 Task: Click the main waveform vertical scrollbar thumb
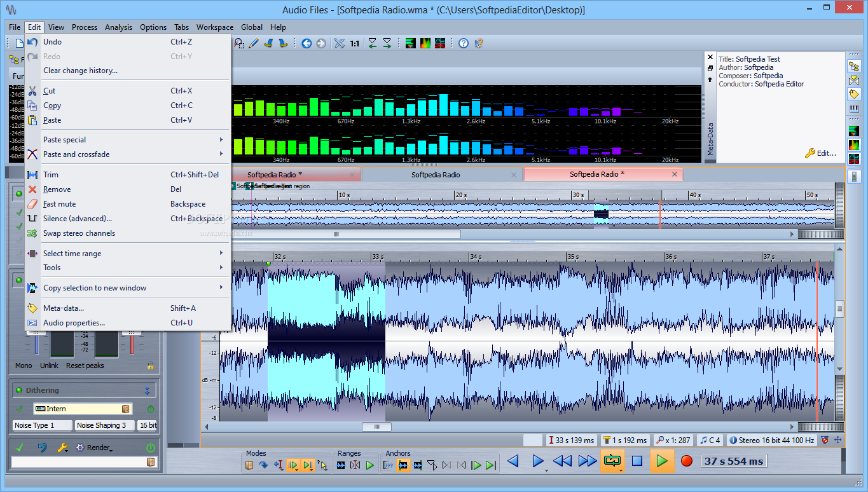(x=839, y=310)
